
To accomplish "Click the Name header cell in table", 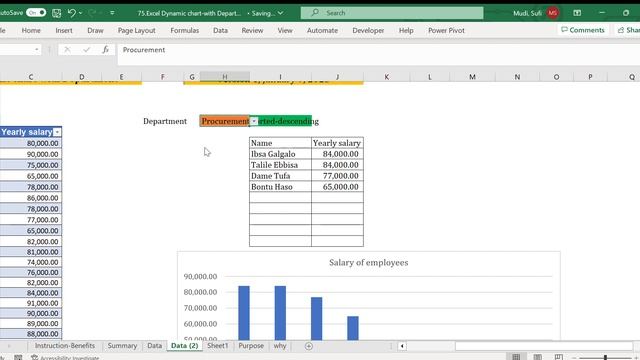I will point(280,143).
